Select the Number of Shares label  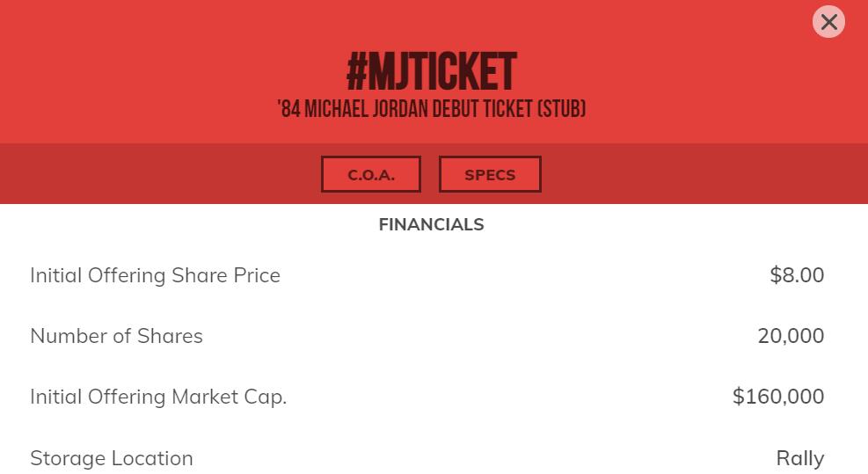coord(116,336)
